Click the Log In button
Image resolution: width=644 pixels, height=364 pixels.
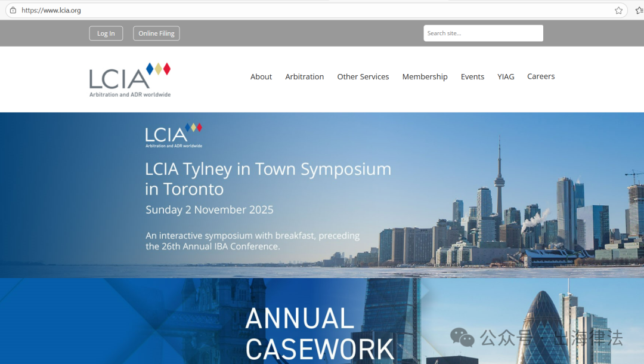pos(106,33)
